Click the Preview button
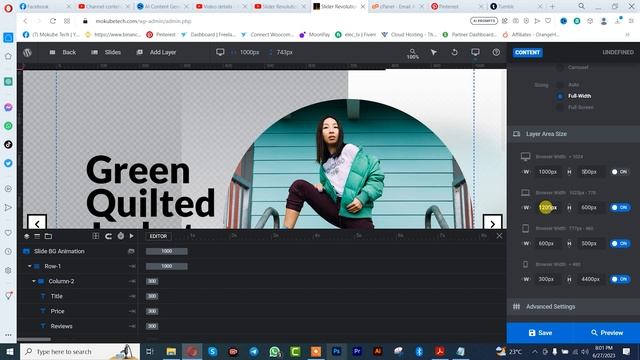 click(607, 333)
